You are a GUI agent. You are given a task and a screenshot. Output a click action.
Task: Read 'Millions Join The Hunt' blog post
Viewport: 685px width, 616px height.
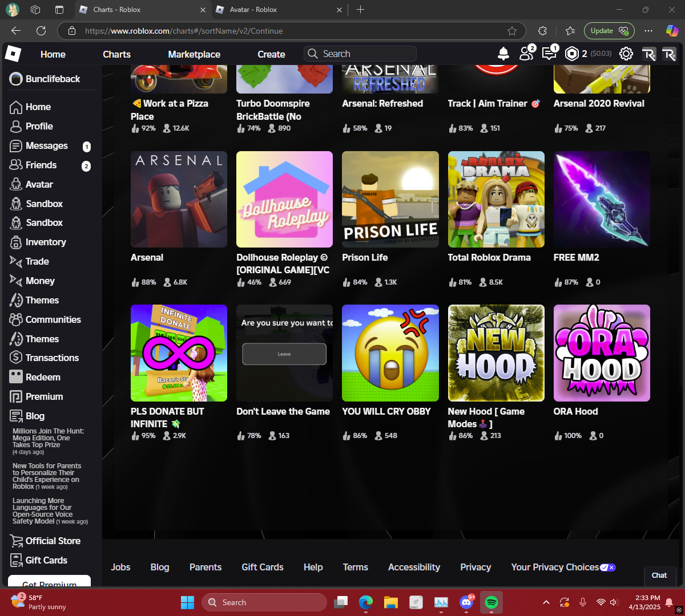pos(49,441)
